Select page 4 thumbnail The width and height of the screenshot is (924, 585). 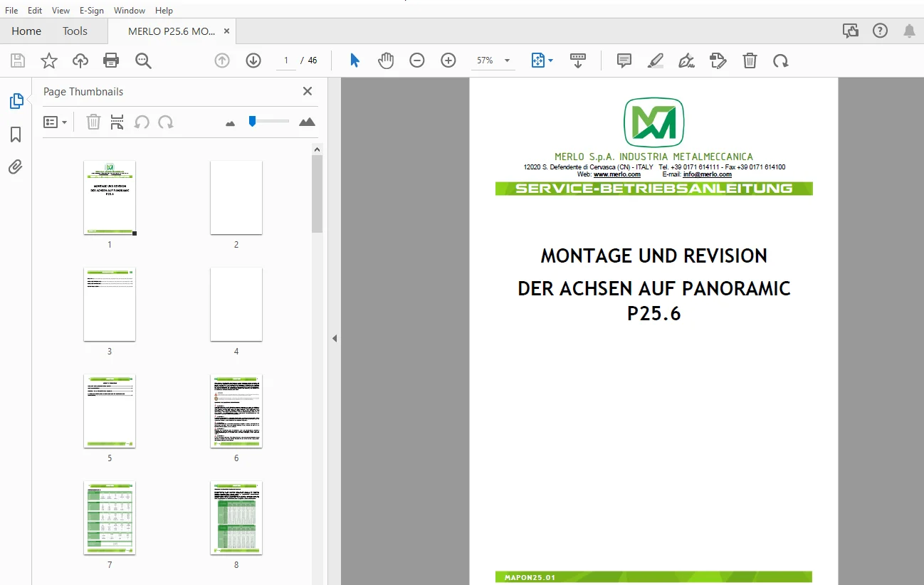[236, 305]
